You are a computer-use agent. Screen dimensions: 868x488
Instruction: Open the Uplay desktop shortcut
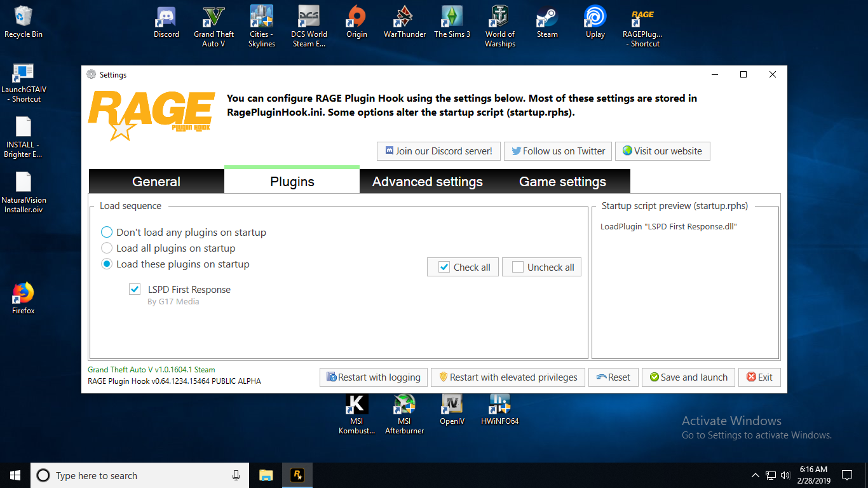pyautogui.click(x=595, y=22)
